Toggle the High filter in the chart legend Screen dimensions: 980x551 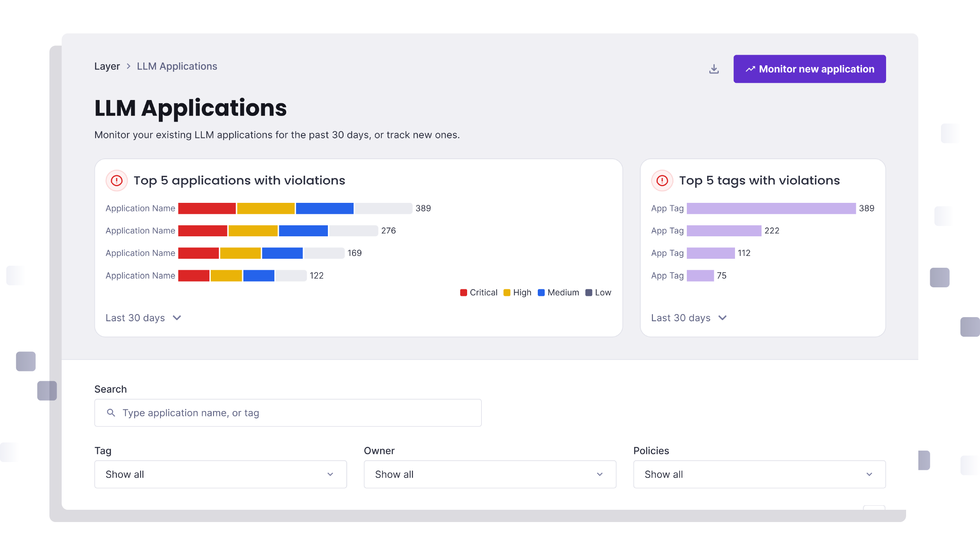507,292
